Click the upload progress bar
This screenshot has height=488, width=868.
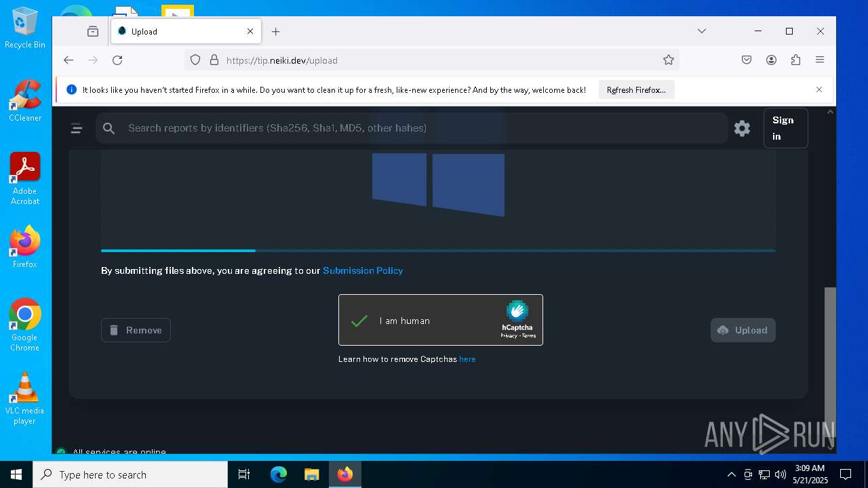(x=438, y=251)
